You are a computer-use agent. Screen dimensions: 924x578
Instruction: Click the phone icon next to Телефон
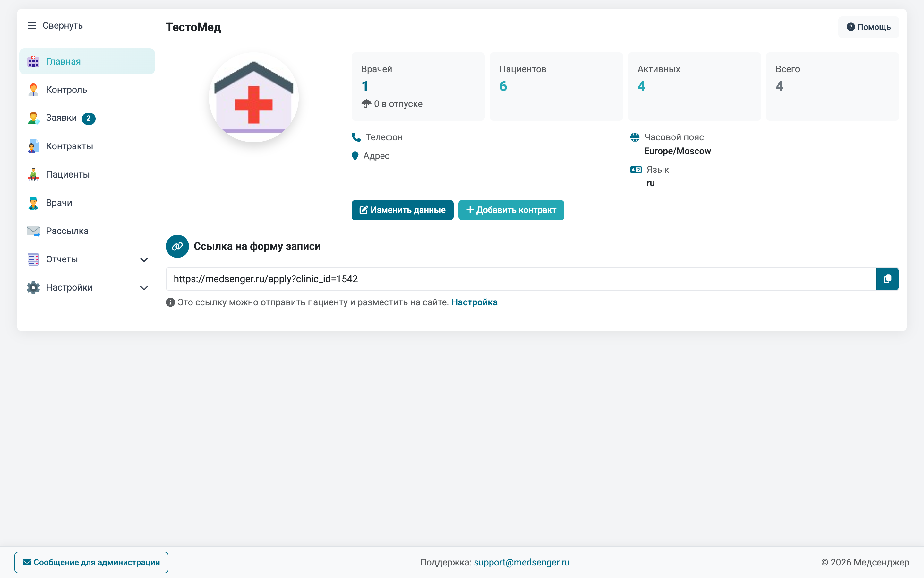[x=356, y=137]
